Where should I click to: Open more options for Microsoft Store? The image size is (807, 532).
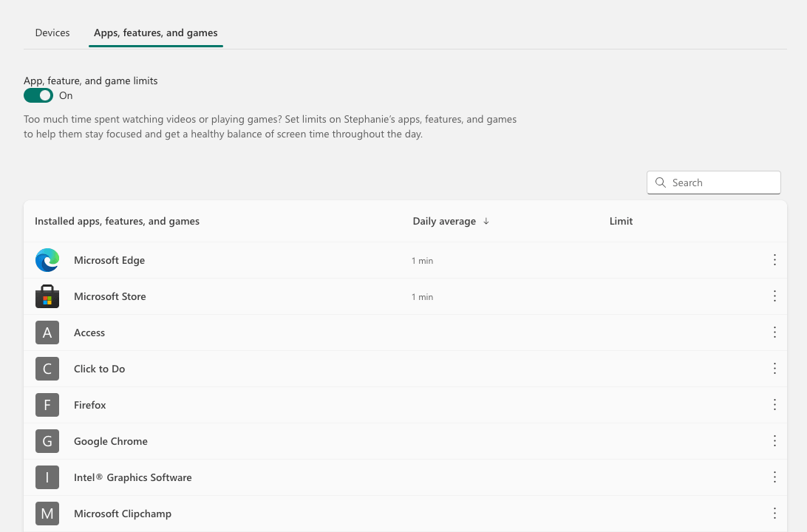pyautogui.click(x=774, y=296)
